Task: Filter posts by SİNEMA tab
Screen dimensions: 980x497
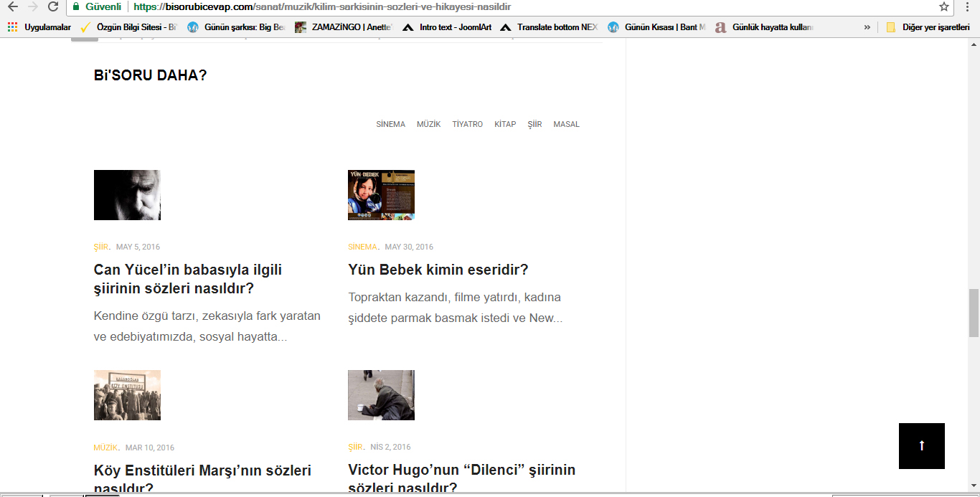Action: tap(390, 124)
